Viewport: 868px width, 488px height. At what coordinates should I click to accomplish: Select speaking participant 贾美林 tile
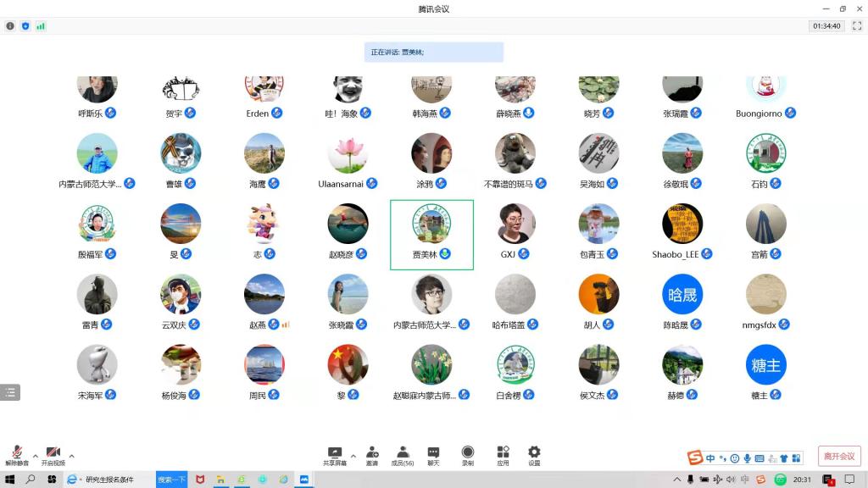[x=431, y=235]
